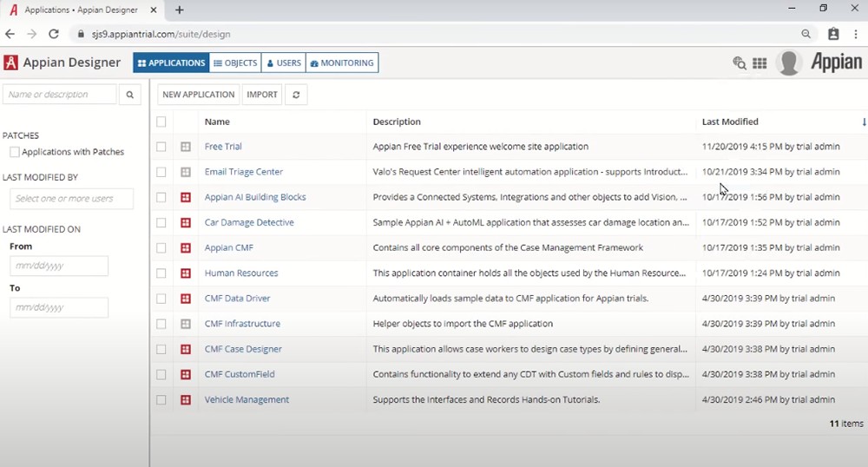The image size is (868, 467).
Task: Open the Email Triage Center link
Action: 244,172
